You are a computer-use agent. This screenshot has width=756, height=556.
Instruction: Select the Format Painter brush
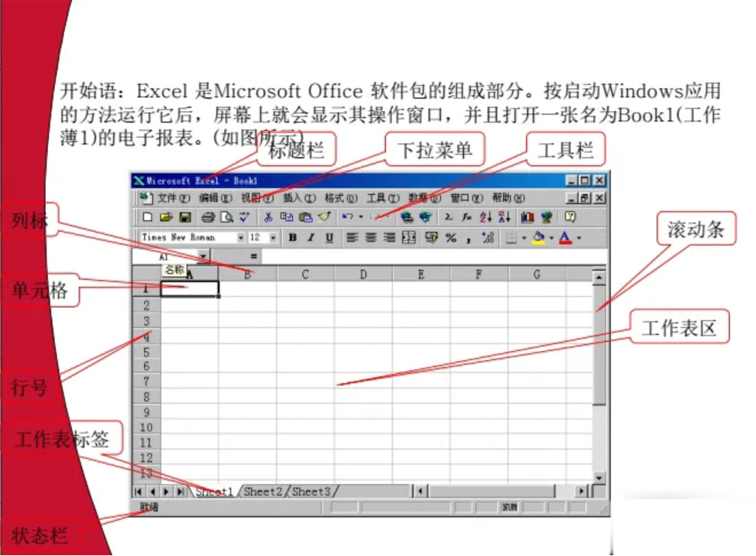coord(324,218)
